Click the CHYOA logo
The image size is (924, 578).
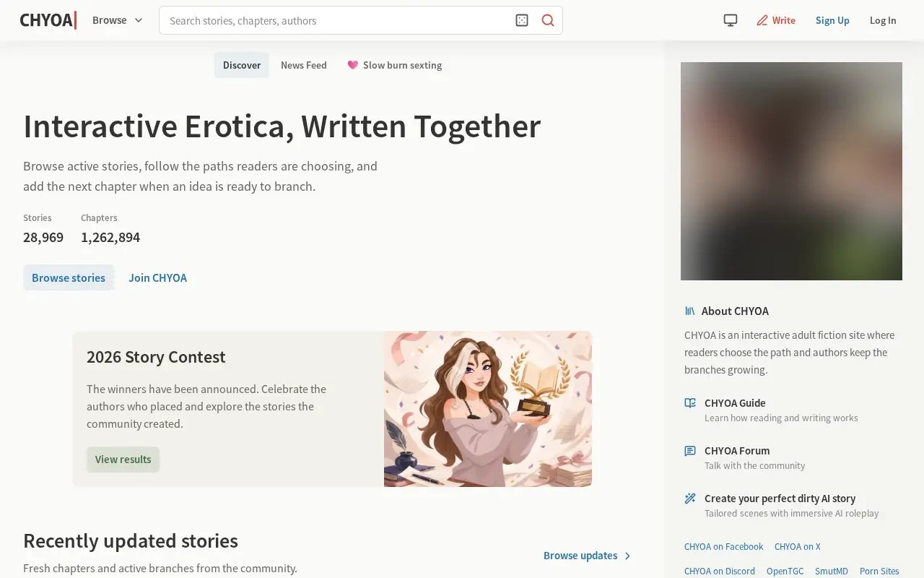click(48, 20)
